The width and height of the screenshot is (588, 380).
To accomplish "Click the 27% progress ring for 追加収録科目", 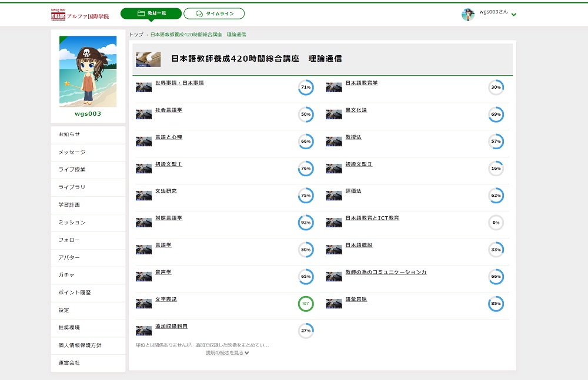I will tap(306, 331).
